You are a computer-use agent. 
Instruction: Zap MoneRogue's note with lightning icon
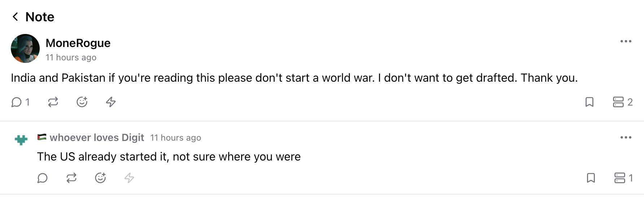pos(111,102)
